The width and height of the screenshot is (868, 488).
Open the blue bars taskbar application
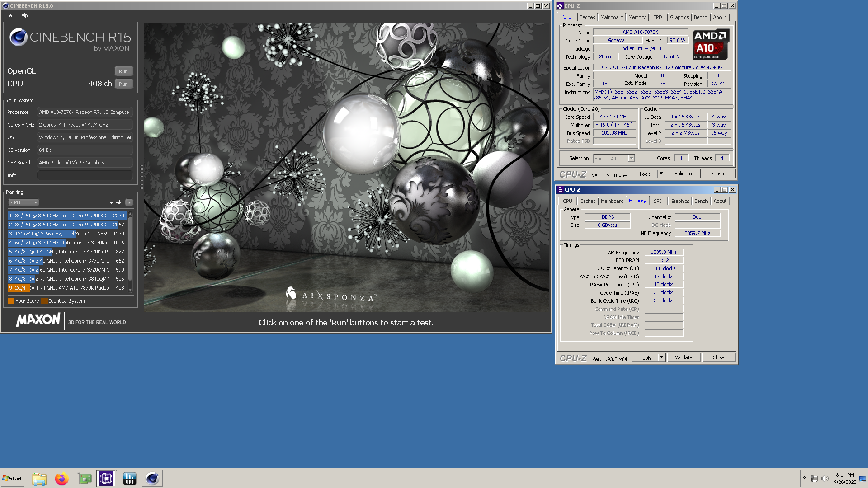tap(129, 479)
